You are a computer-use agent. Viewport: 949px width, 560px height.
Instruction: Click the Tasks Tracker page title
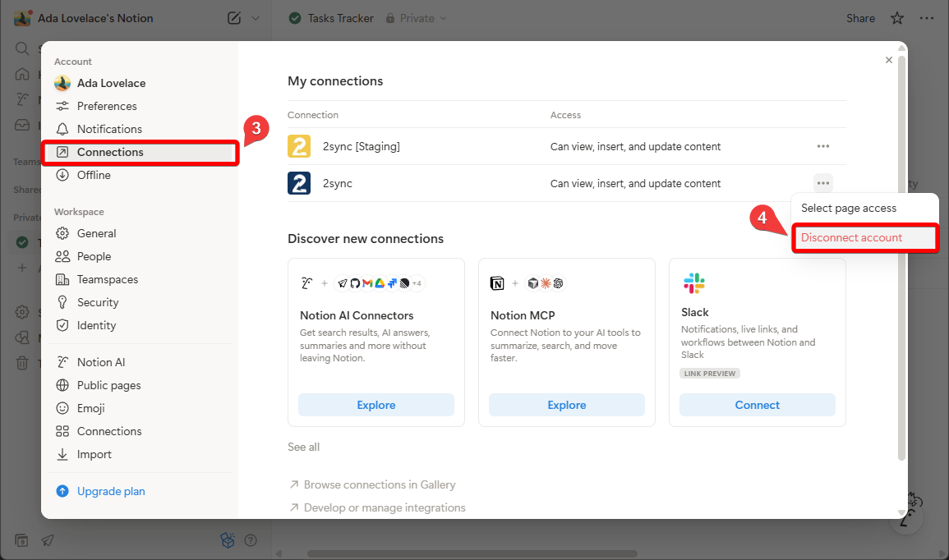tap(340, 18)
